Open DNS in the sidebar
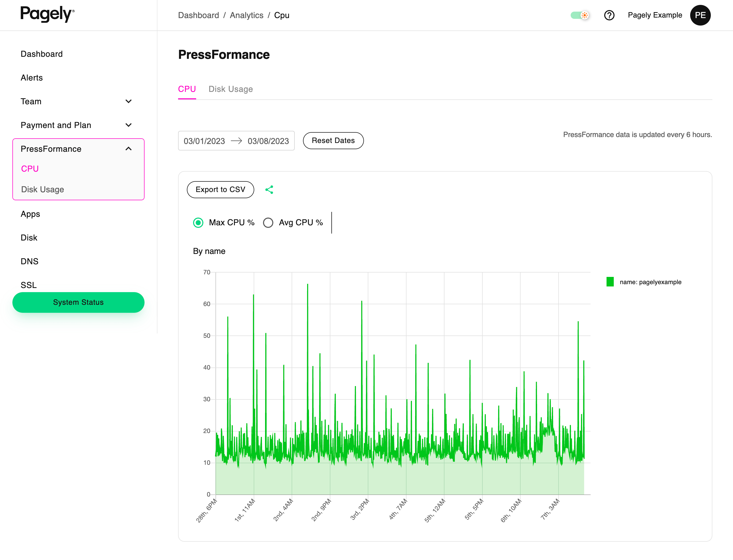The width and height of the screenshot is (733, 560). 30,261
